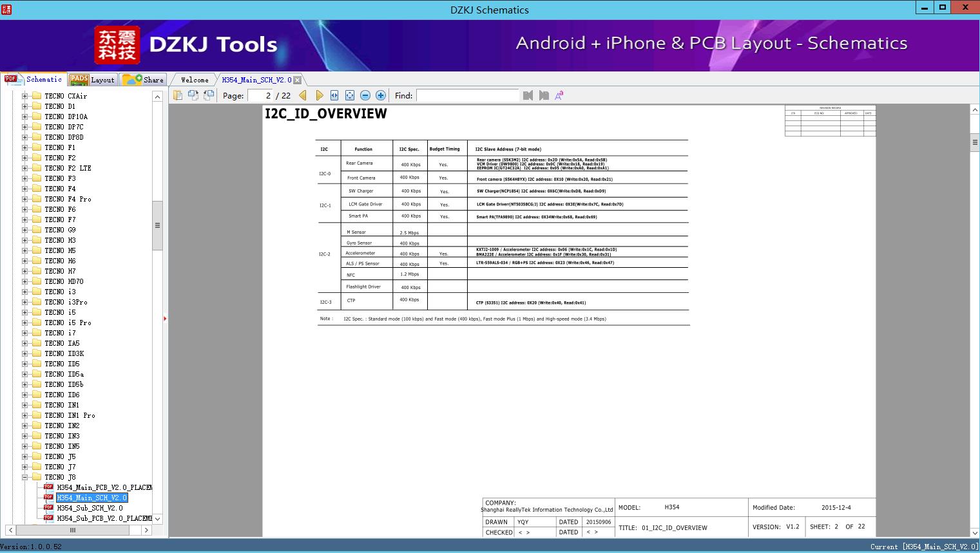Click the page number input field
Image resolution: width=980 pixels, height=553 pixels.
click(260, 95)
